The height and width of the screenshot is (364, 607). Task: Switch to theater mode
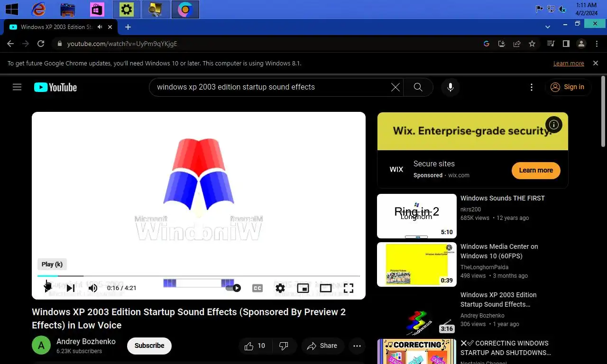326,288
